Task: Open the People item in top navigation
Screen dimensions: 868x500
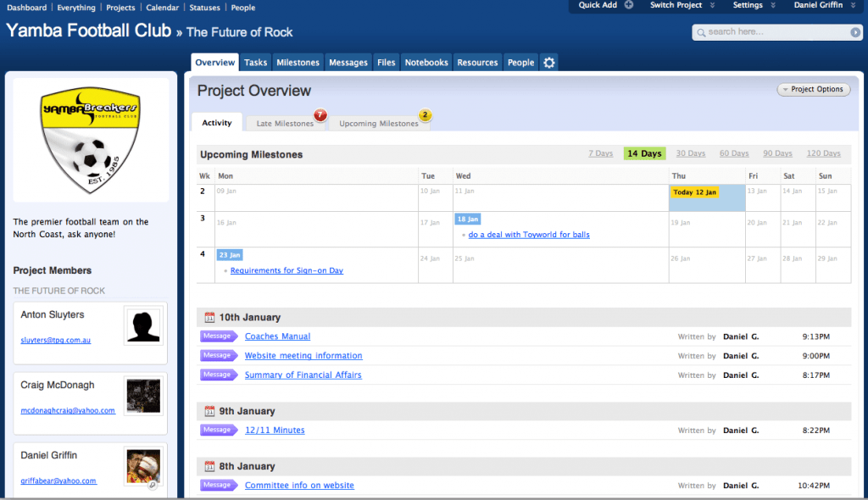Action: pyautogui.click(x=243, y=8)
